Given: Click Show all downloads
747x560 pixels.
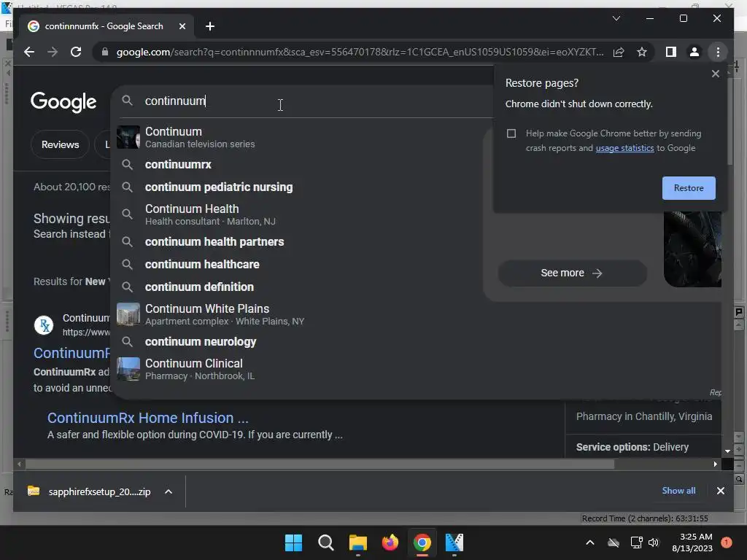Looking at the screenshot, I should pyautogui.click(x=678, y=491).
